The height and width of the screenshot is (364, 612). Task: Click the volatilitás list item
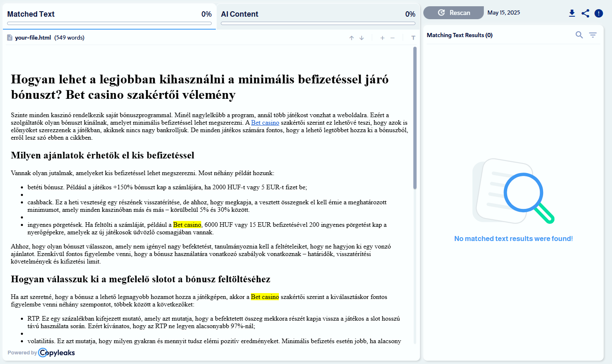214,341
